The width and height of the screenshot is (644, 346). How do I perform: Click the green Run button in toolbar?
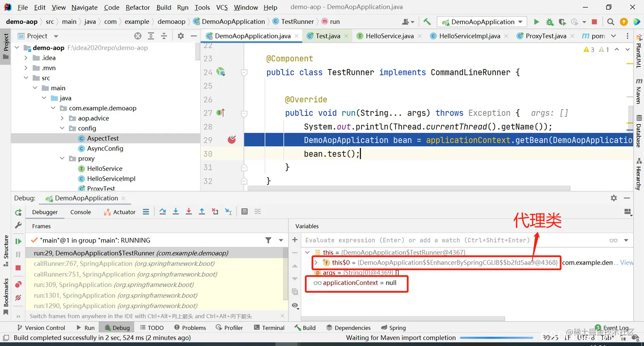(x=536, y=22)
